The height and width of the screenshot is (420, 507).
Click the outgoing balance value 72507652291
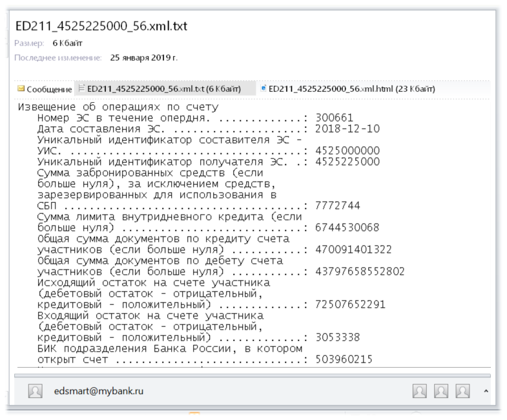[x=350, y=304]
